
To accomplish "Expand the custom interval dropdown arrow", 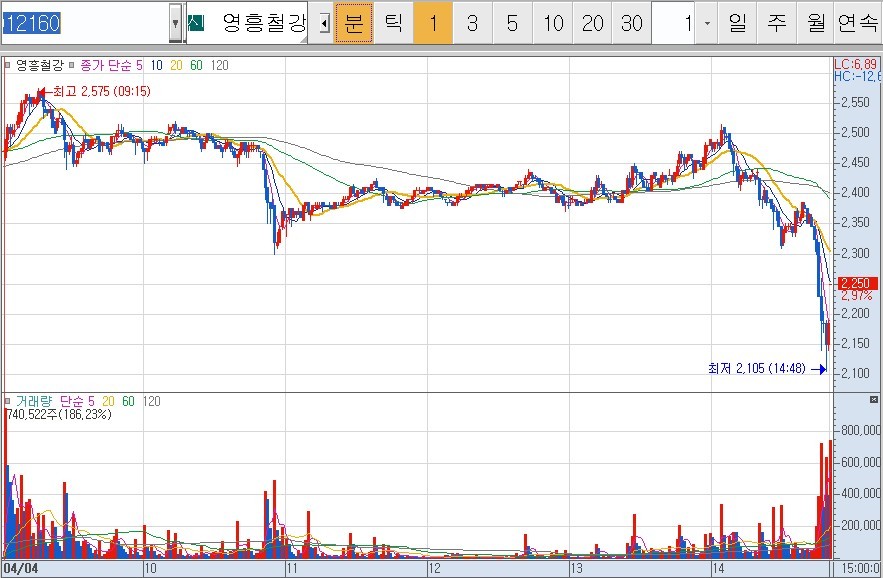I will [x=707, y=23].
